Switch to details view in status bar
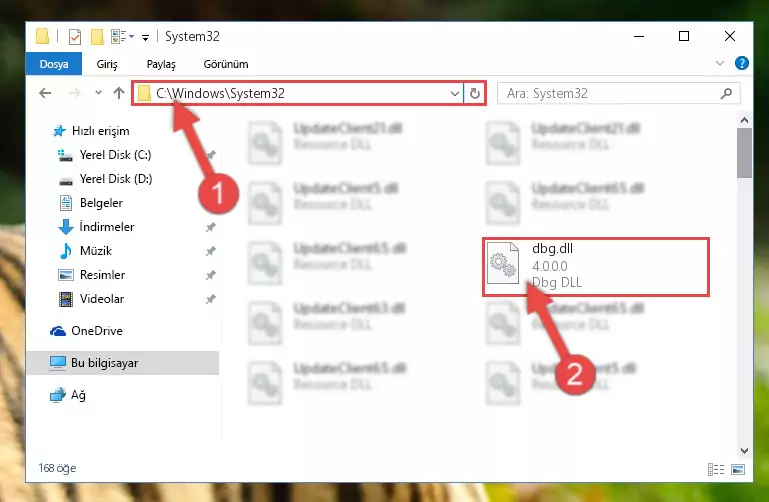The image size is (769, 502). [x=716, y=469]
